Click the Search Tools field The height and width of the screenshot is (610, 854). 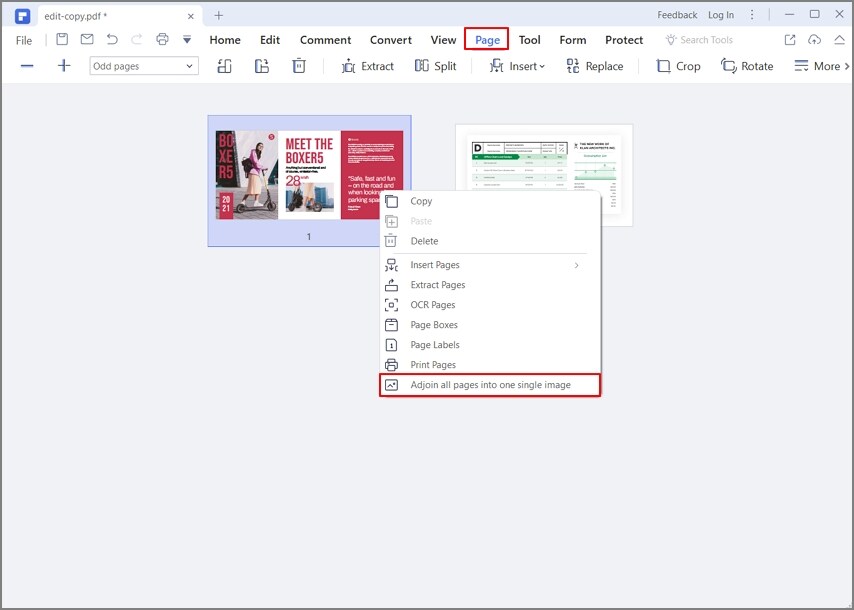click(x=706, y=40)
